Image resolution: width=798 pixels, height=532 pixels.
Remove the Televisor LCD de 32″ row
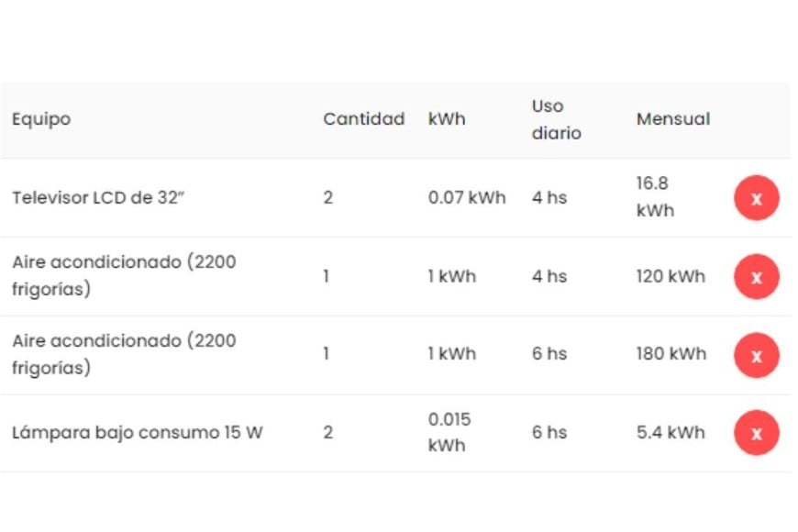point(756,198)
